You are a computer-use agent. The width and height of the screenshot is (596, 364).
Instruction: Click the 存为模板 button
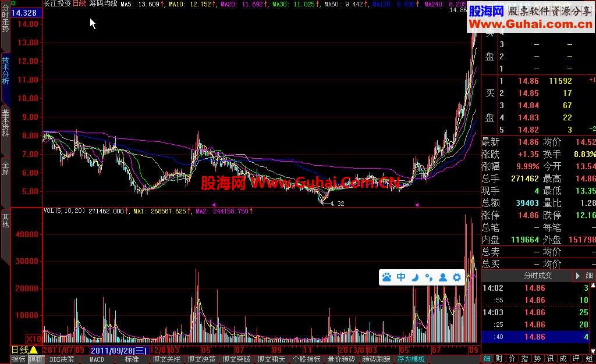[411, 359]
